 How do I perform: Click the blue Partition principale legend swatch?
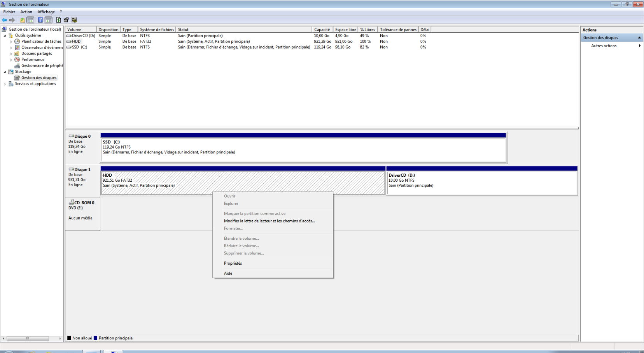[x=96, y=338]
